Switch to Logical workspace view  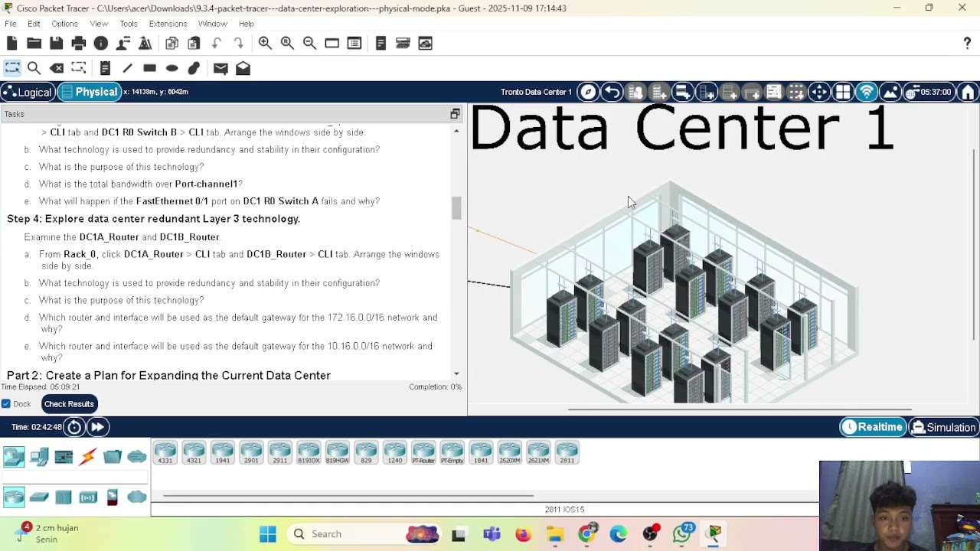click(x=27, y=93)
